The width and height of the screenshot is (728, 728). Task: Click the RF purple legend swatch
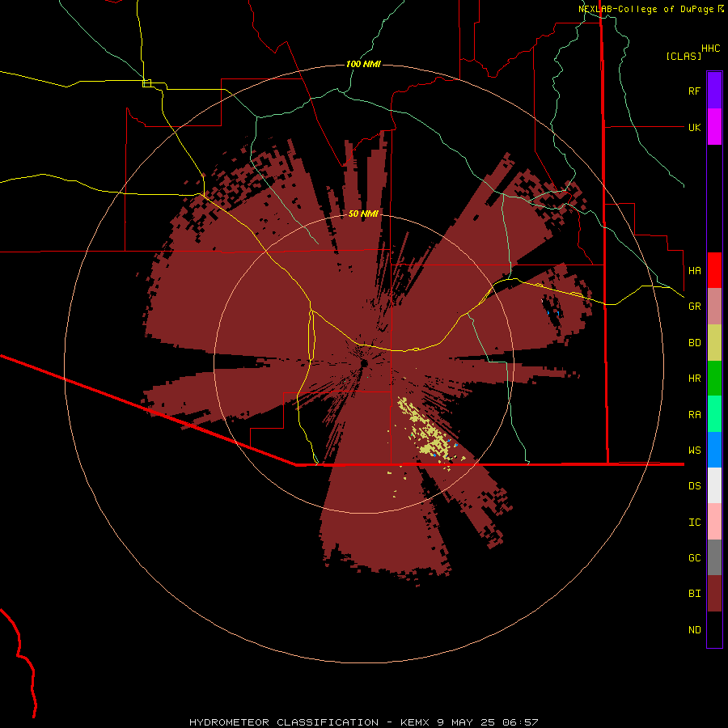pyautogui.click(x=714, y=91)
